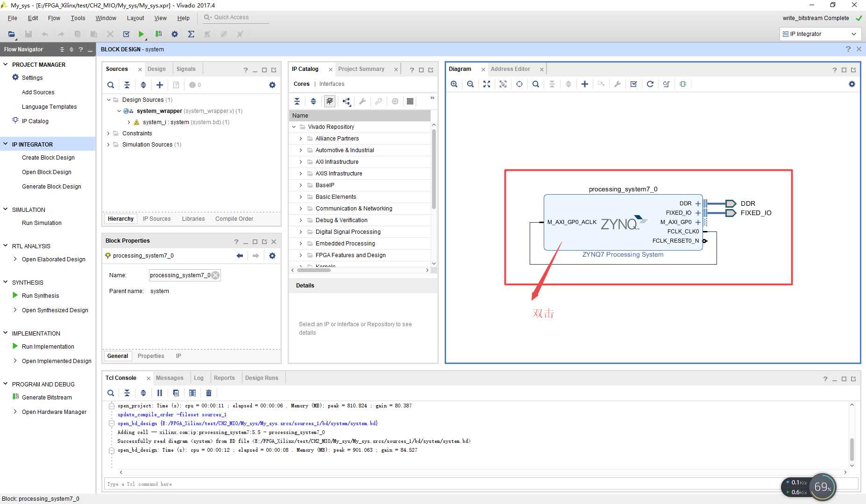The image size is (866, 504).
Task: Add IP with the Diagram plus icon
Action: coord(585,84)
